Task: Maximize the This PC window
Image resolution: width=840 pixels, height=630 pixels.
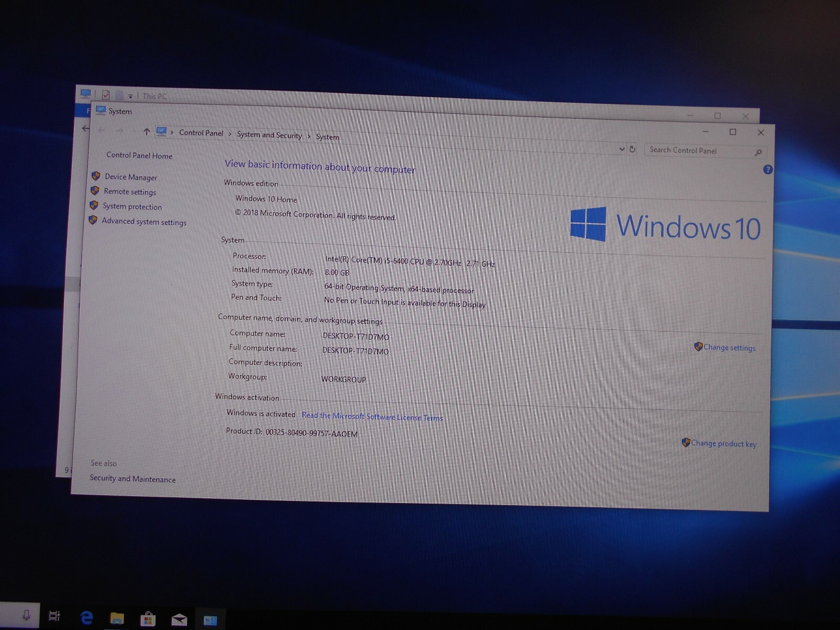Action: [718, 115]
